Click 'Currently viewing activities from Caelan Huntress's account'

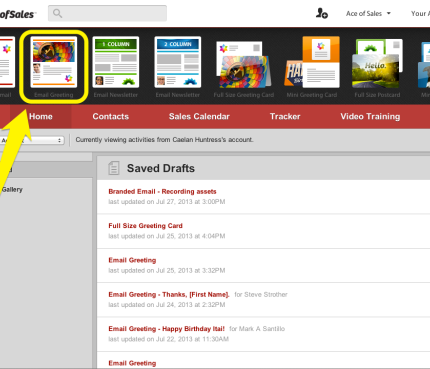click(164, 140)
